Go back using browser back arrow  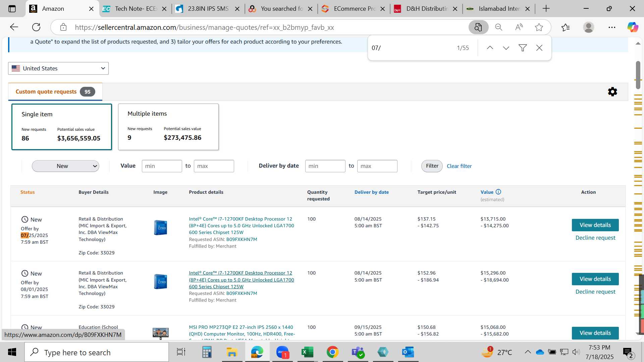click(x=14, y=27)
